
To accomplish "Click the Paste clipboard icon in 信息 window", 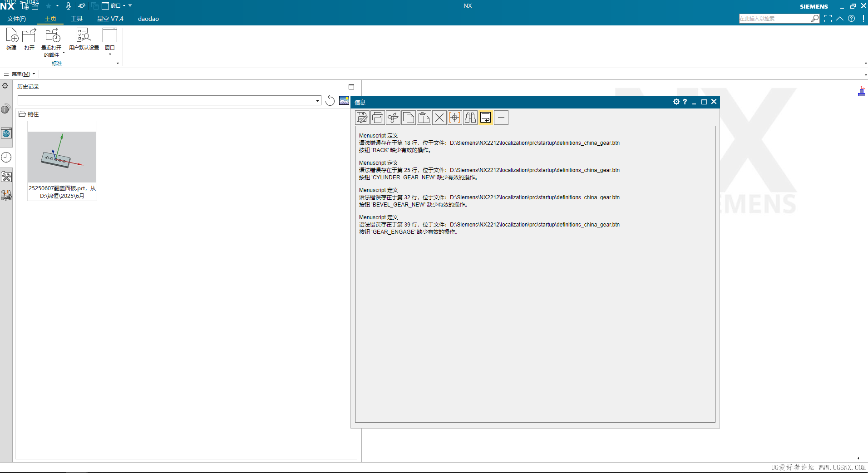I will click(x=424, y=118).
